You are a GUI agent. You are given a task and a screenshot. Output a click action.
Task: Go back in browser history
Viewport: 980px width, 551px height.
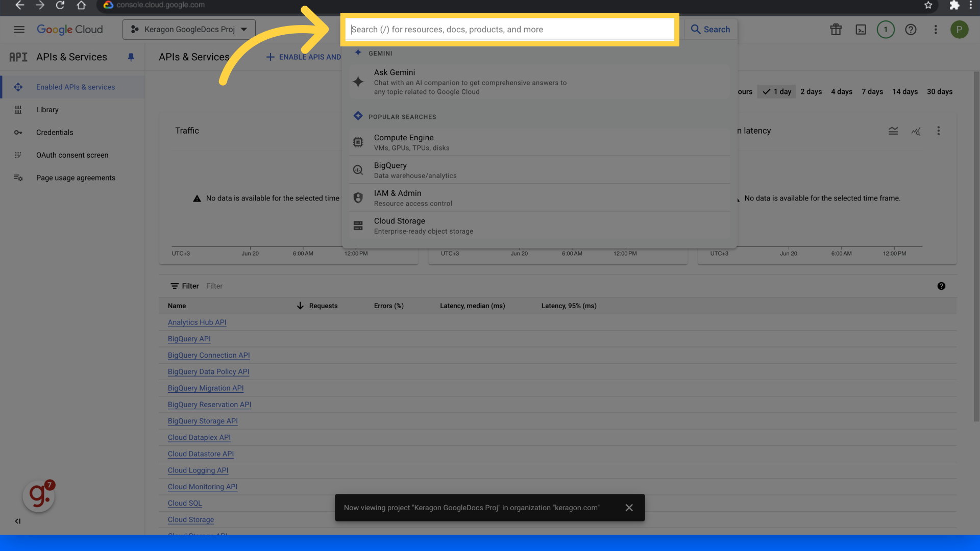click(x=19, y=5)
